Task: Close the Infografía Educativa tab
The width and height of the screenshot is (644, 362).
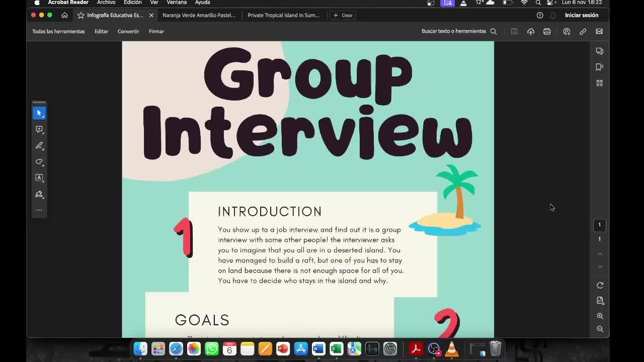Action: (151, 15)
